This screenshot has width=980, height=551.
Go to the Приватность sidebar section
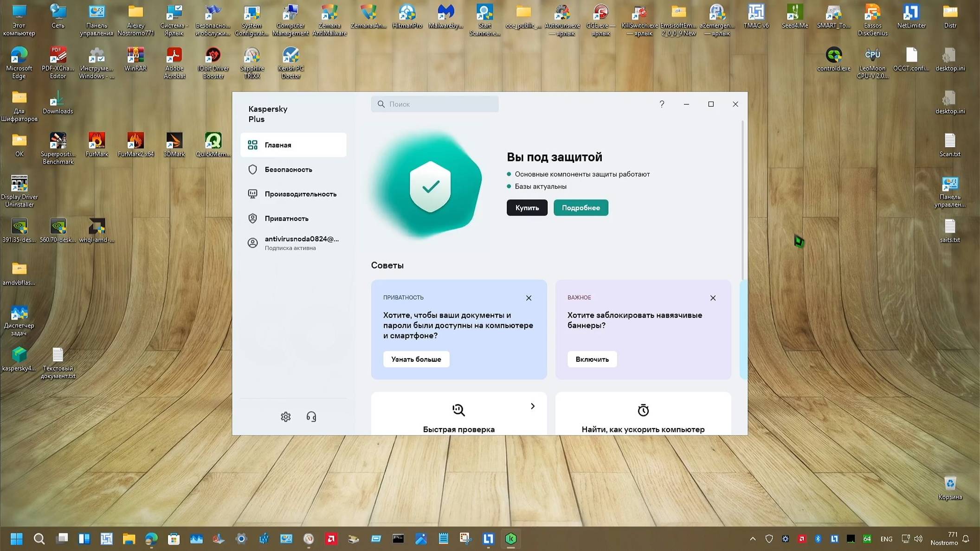click(x=286, y=218)
